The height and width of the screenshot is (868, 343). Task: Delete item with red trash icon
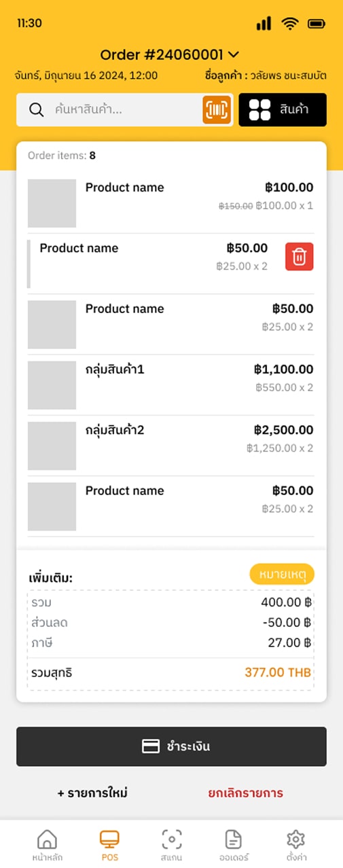pyautogui.click(x=300, y=257)
